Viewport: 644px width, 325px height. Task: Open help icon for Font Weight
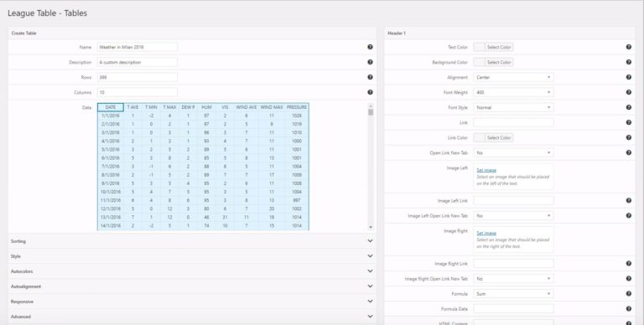[x=628, y=92]
